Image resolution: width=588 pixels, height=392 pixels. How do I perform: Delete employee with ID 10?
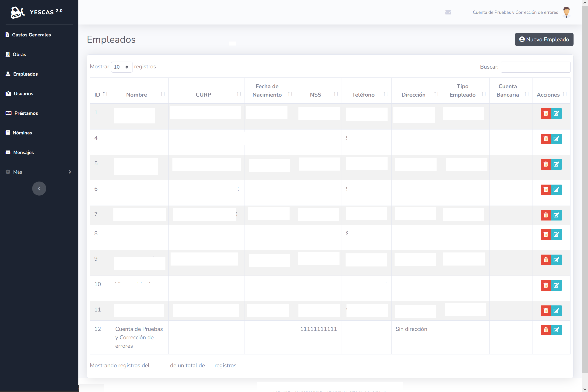tap(546, 286)
